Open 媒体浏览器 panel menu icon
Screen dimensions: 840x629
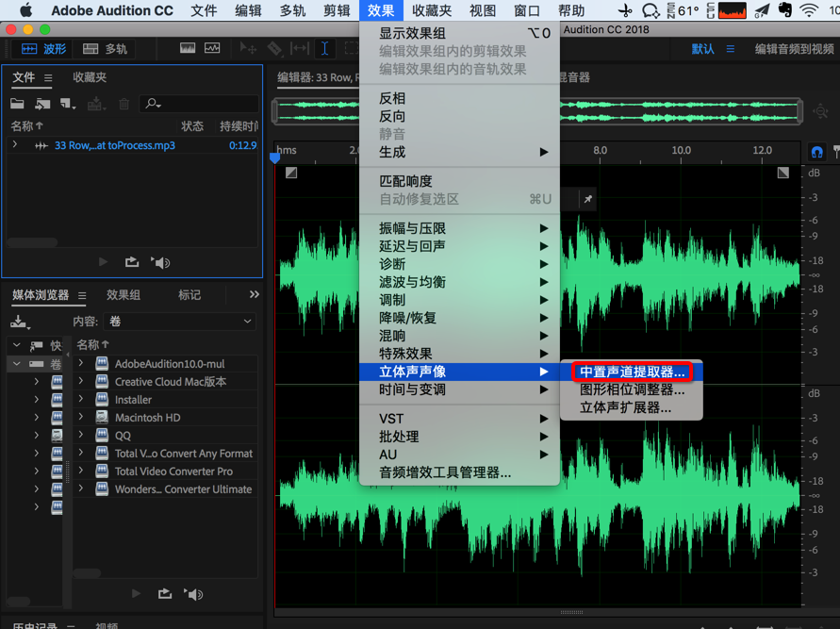coord(82,295)
